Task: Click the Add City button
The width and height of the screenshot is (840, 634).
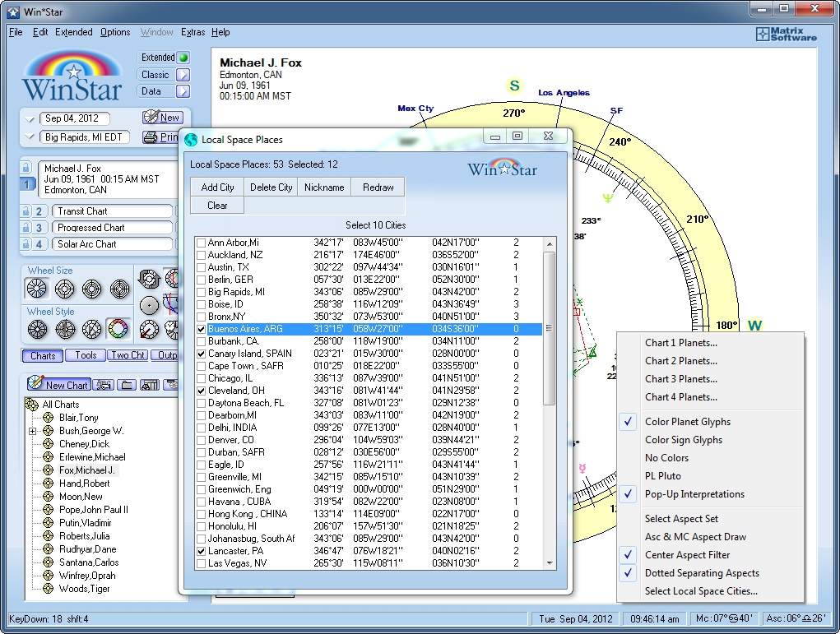Action: (217, 187)
